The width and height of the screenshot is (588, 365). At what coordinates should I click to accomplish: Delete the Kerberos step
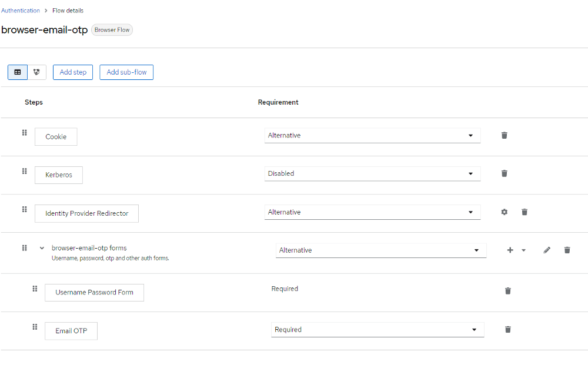(504, 173)
